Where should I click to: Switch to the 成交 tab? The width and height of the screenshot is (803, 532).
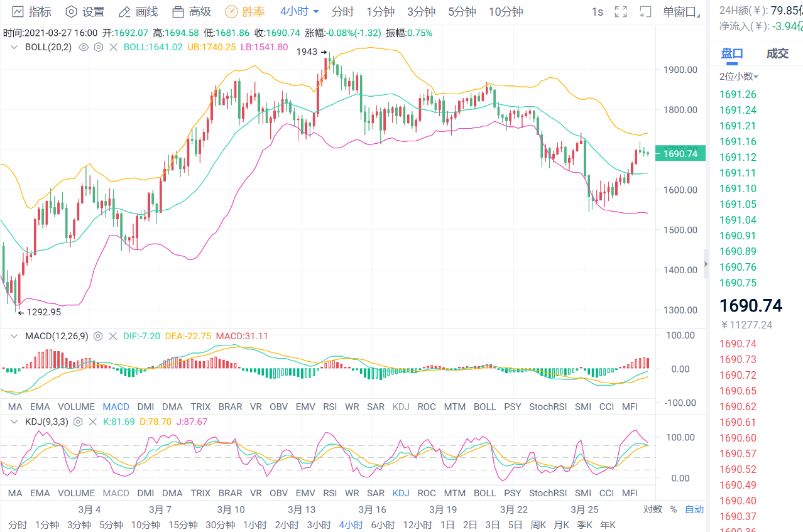click(778, 53)
